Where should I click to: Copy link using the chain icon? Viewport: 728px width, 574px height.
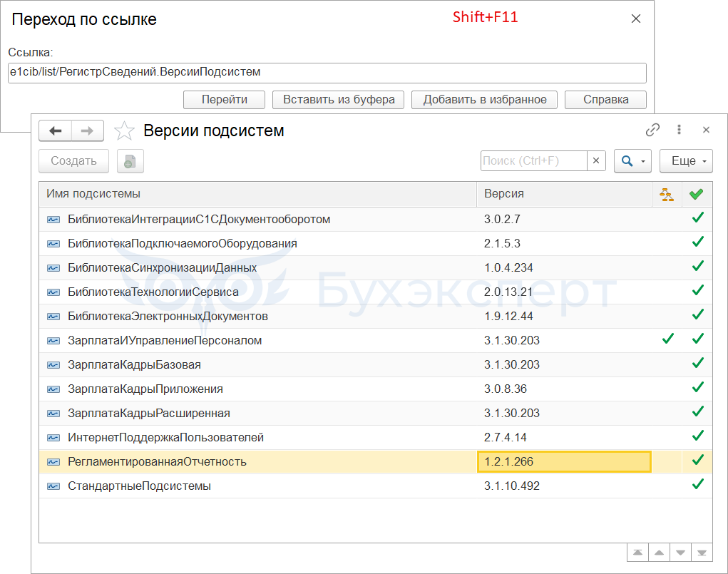click(652, 130)
